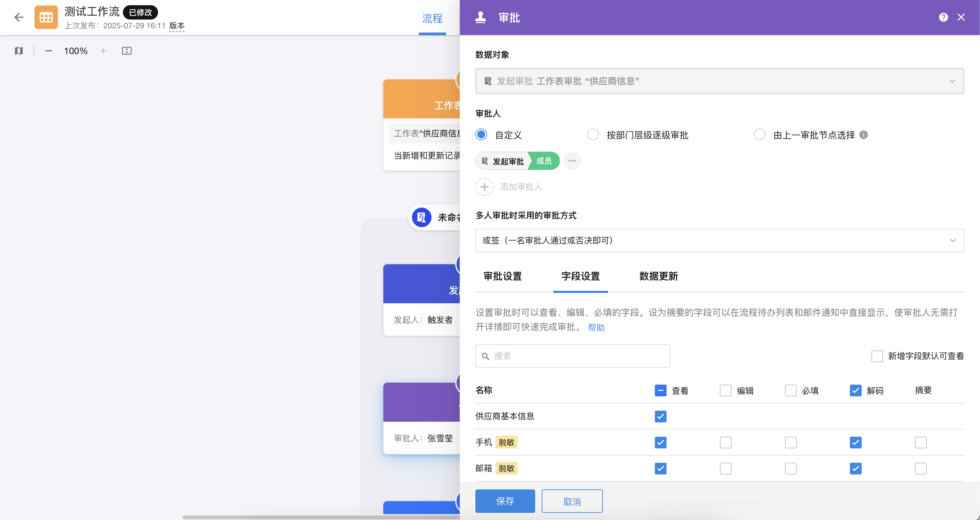Open the 或签 approval method dropdown
The image size is (980, 520).
click(720, 240)
